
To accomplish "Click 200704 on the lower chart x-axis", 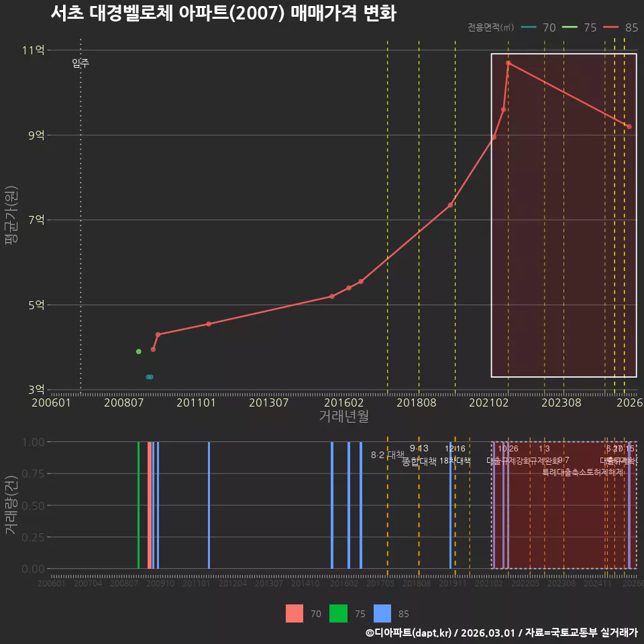I will (x=88, y=583).
